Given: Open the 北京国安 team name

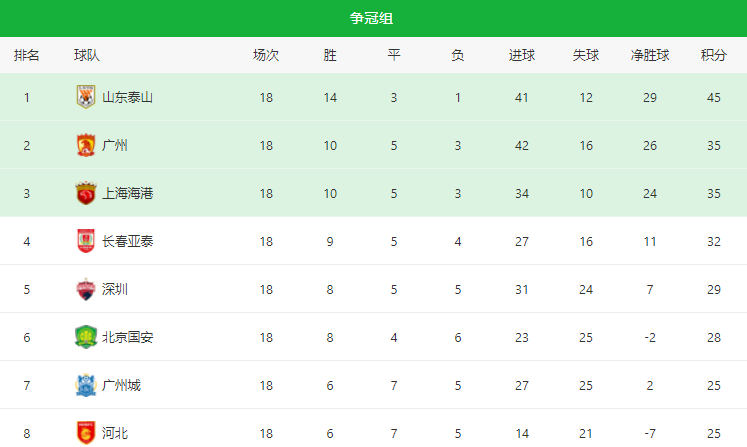Looking at the screenshot, I should click(x=127, y=337).
